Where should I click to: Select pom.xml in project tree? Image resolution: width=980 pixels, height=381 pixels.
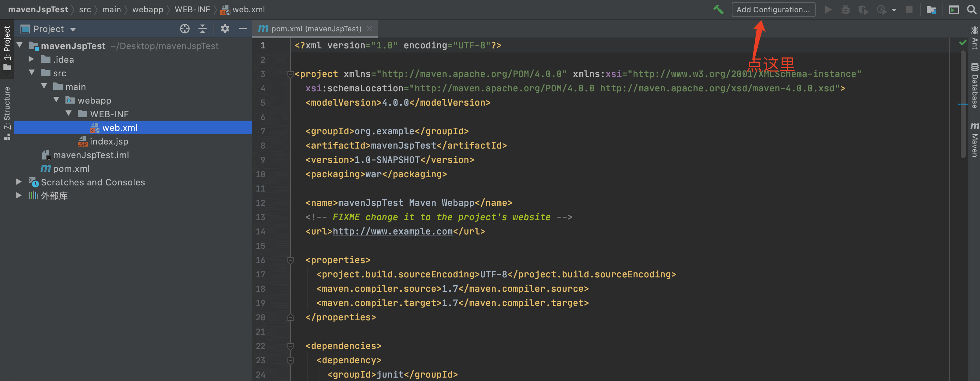click(71, 169)
